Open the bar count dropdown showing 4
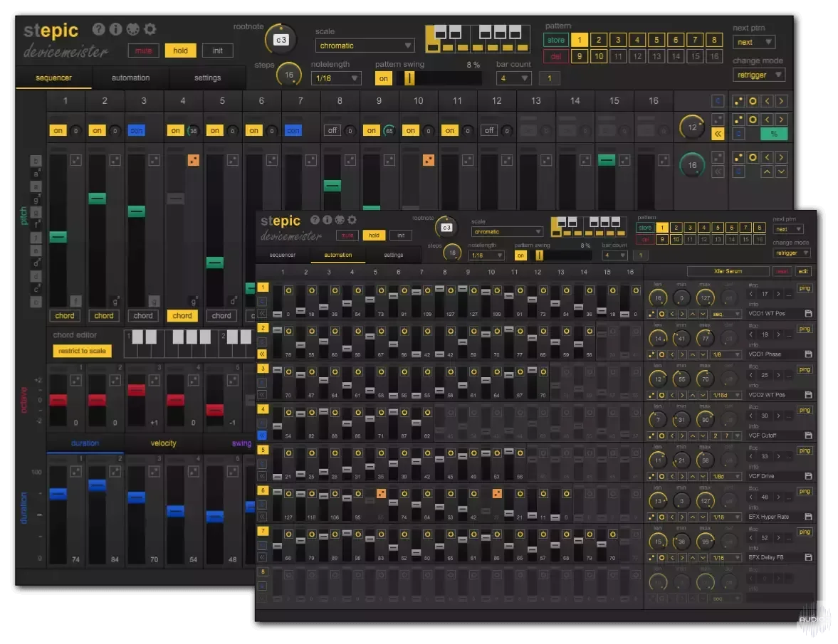The image size is (838, 644). tap(513, 78)
